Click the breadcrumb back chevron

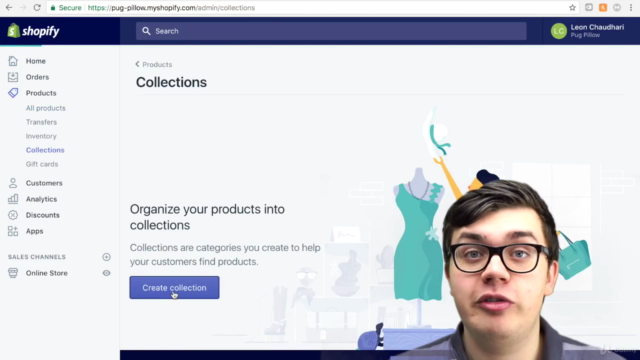click(138, 64)
